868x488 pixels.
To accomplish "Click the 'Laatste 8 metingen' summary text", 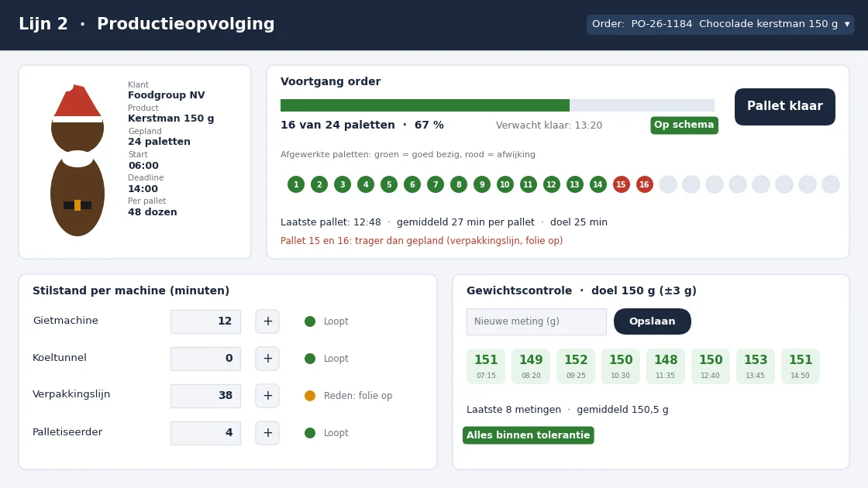I will (514, 410).
